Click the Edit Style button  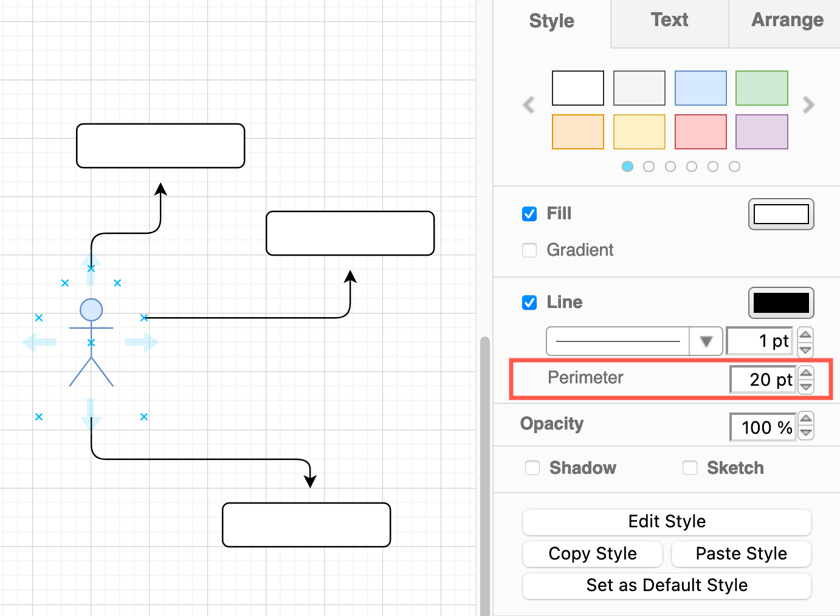(x=667, y=522)
